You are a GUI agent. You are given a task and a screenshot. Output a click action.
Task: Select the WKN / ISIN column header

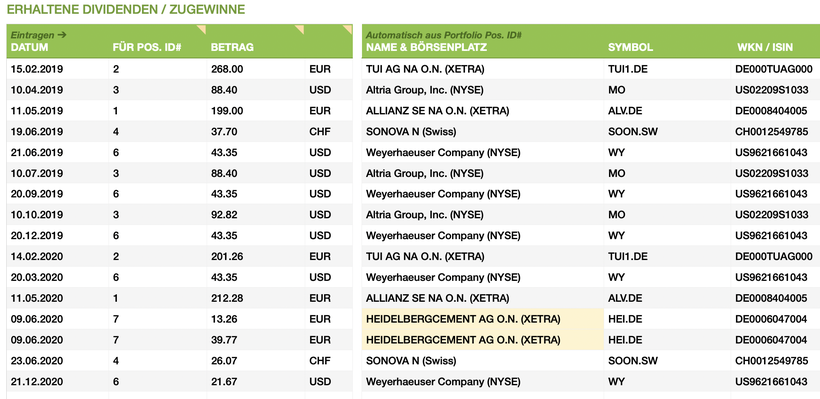click(765, 47)
